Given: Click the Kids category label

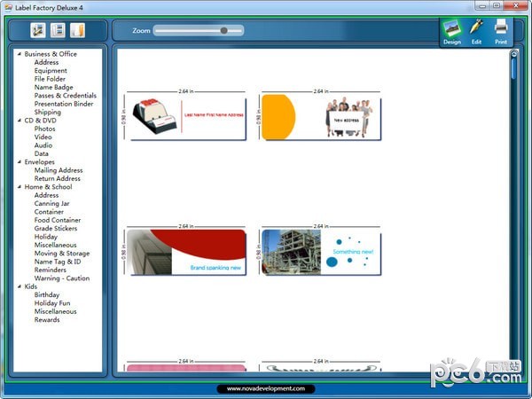Looking at the screenshot, I should click(30, 286).
